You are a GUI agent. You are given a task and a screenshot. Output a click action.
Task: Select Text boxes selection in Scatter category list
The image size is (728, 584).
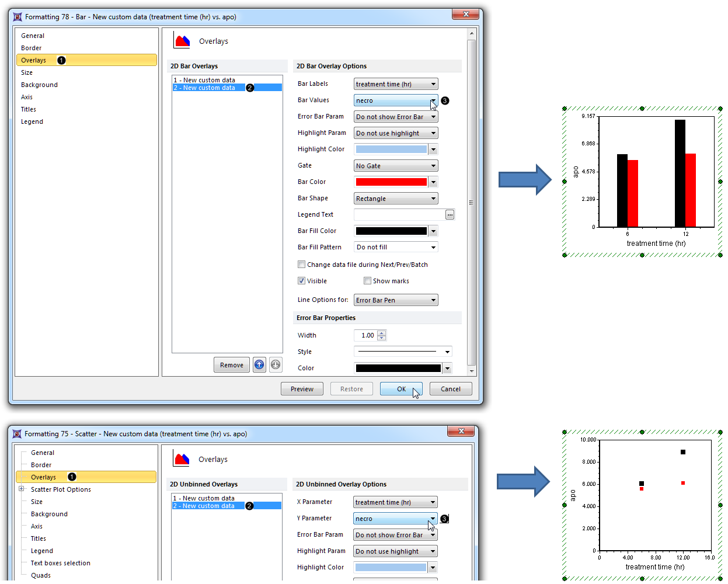[x=60, y=563]
